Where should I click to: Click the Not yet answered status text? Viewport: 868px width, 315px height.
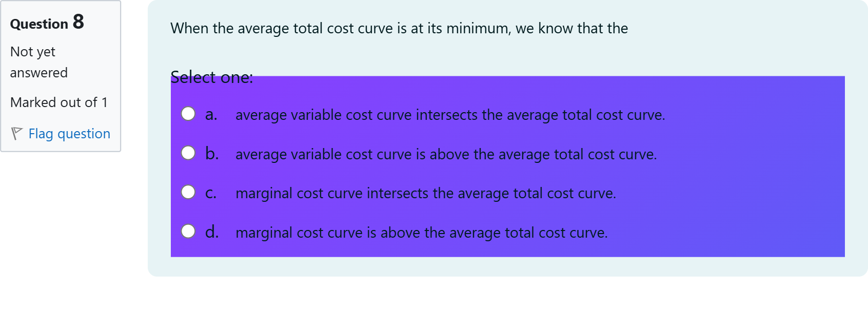(39, 61)
